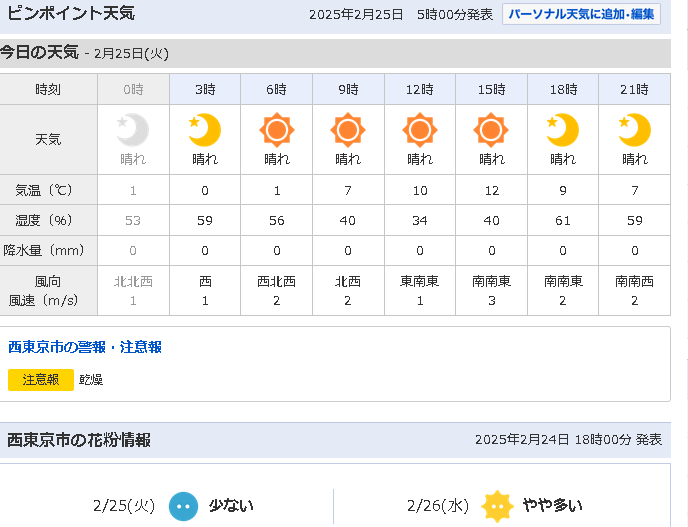
Task: Click the 2/26(水) pollen forecast date
Action: click(x=438, y=506)
